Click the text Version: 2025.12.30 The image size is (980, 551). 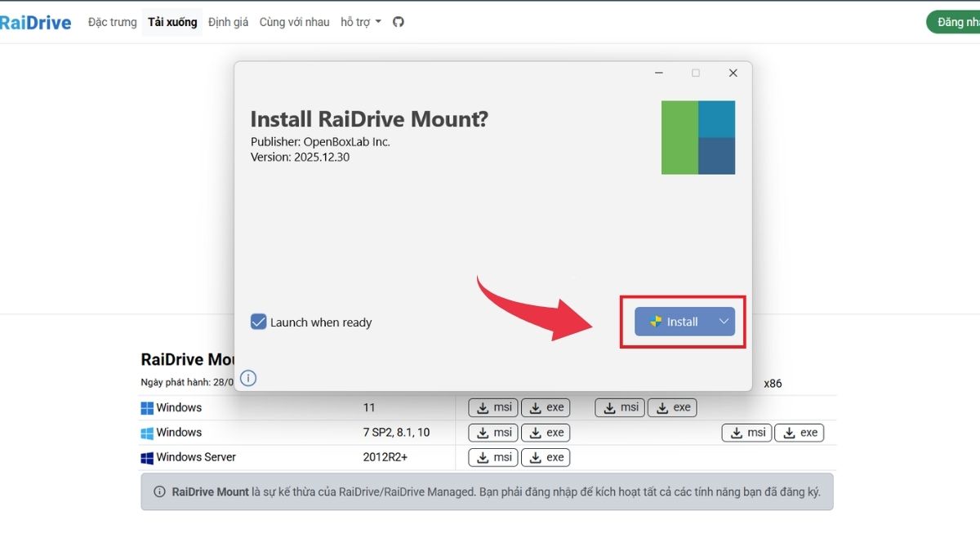tap(300, 157)
